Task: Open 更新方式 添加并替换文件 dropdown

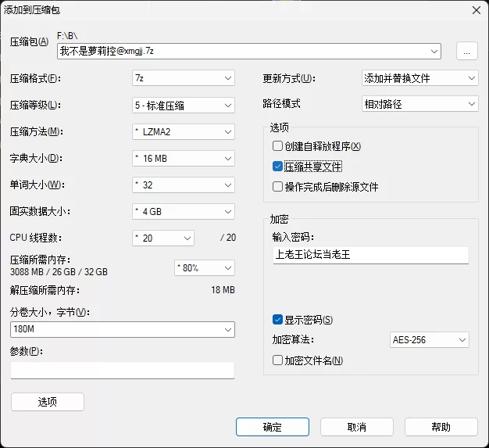Action: [x=419, y=78]
